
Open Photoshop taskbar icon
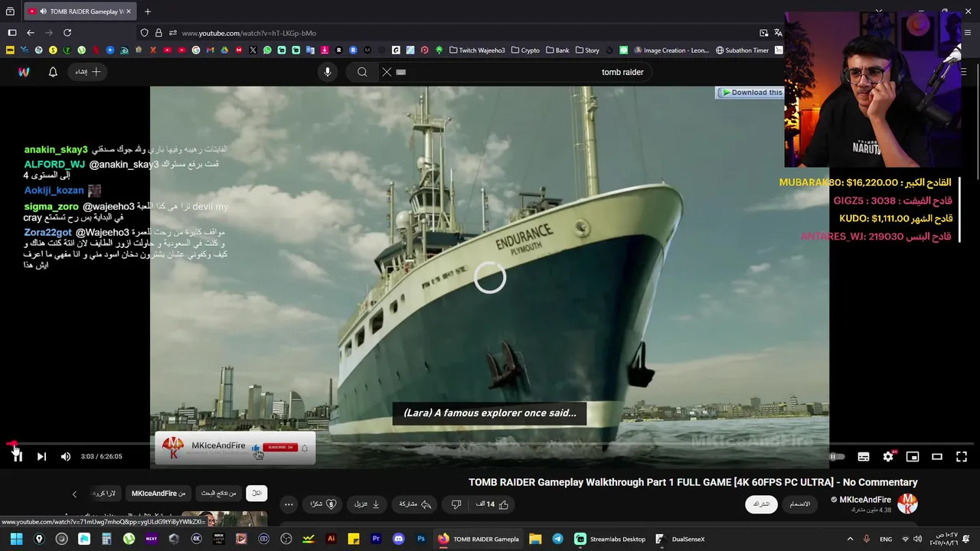[x=420, y=539]
